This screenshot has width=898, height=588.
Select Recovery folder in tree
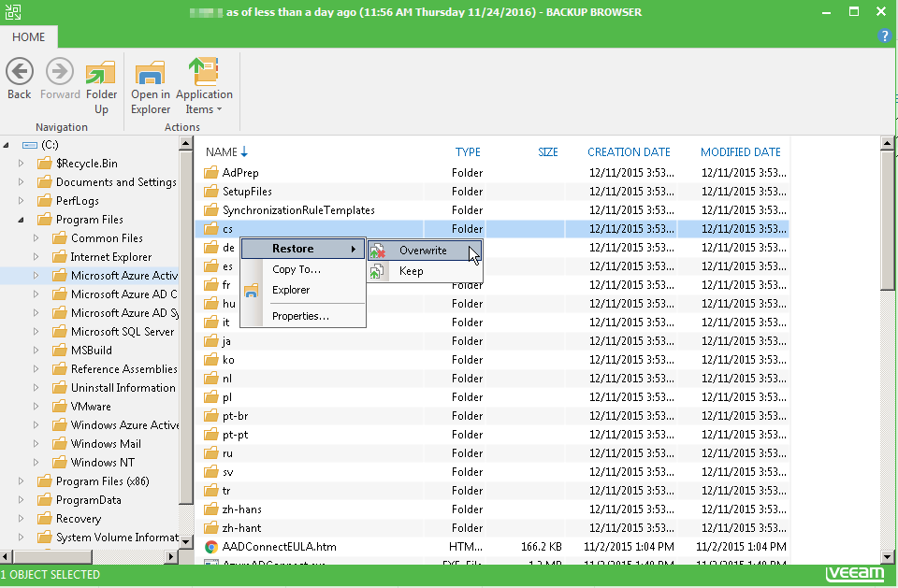pos(79,519)
